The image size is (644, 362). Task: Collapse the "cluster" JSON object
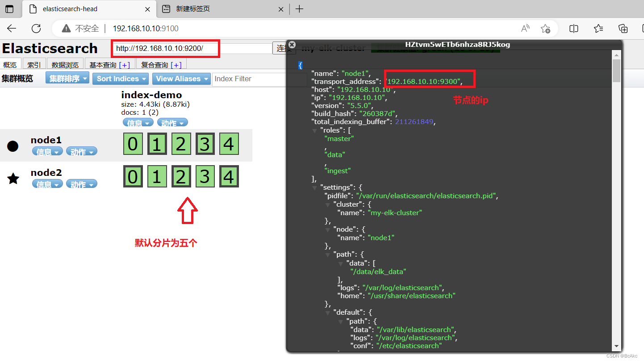coord(328,204)
